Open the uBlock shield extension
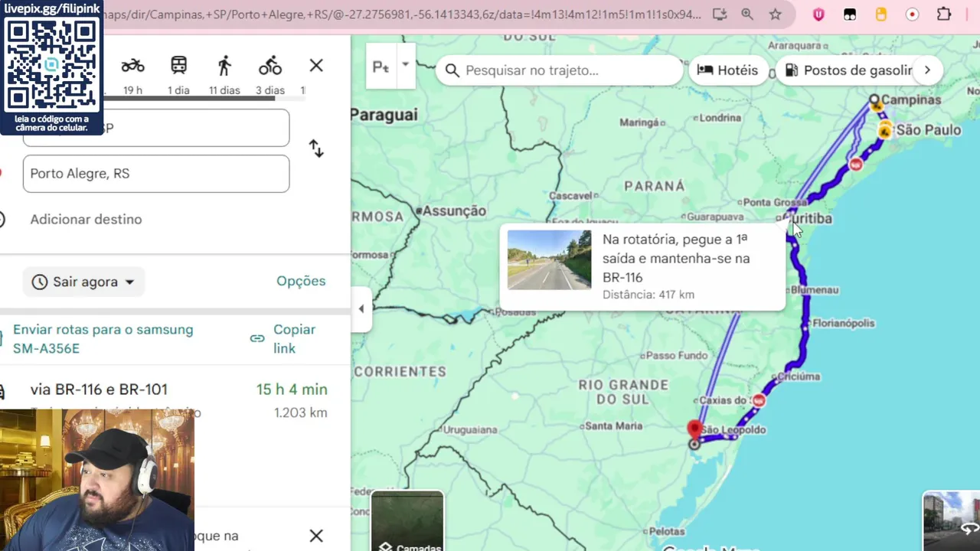980x551 pixels. tap(818, 15)
